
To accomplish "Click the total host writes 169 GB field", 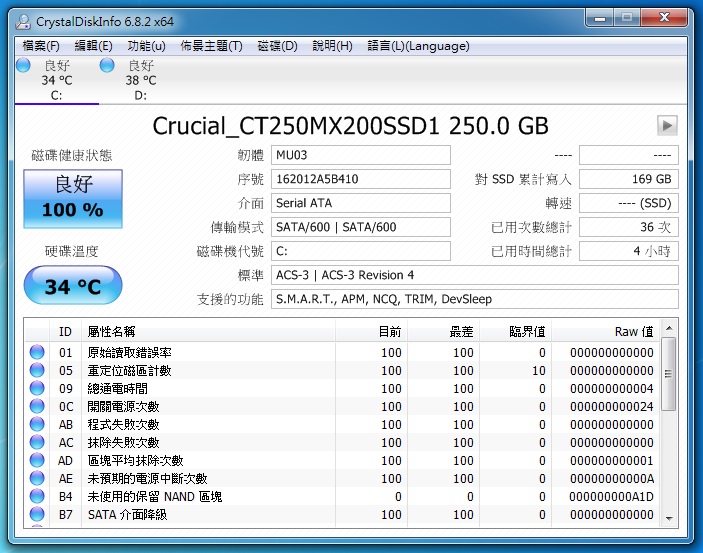I will (629, 179).
